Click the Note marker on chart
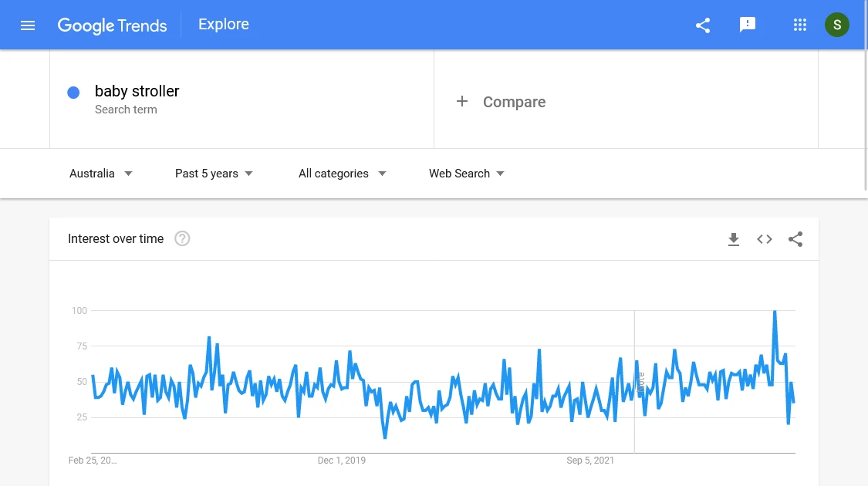Screen dimensions: 868x486 pos(641,382)
